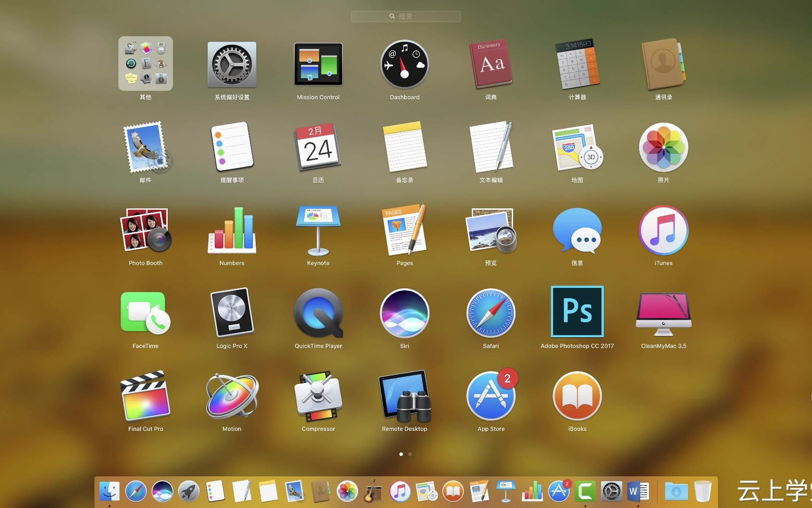Open orange iBooks icon in the Dock
Viewport: 812px width, 508px height.
[453, 492]
